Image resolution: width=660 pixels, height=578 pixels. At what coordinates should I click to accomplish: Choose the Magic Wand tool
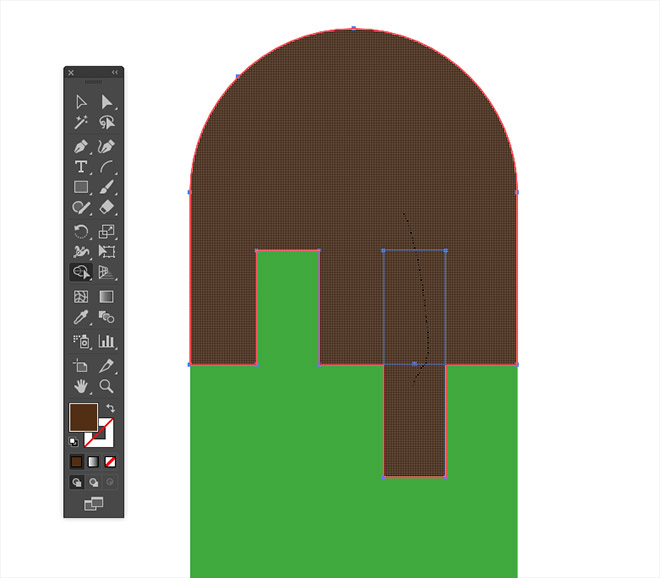click(x=81, y=123)
